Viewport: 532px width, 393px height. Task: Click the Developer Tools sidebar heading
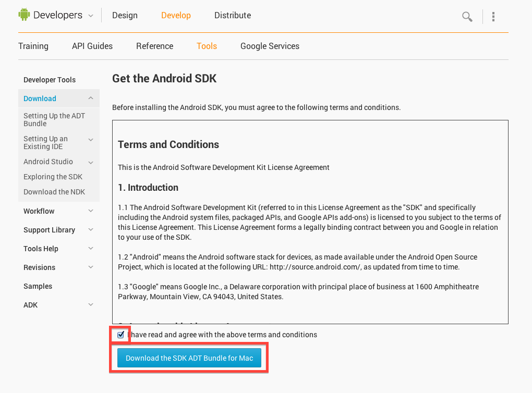(50, 80)
